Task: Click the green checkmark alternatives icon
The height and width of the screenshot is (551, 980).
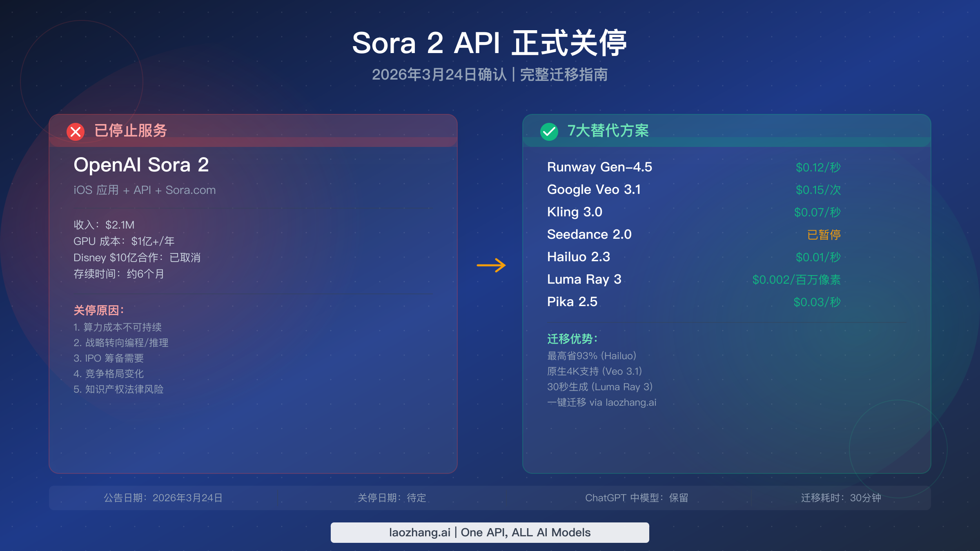Action: [549, 131]
